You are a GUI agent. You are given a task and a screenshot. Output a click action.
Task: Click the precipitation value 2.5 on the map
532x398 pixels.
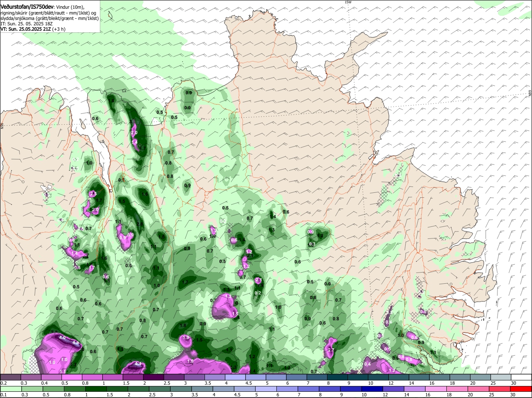(93, 194)
